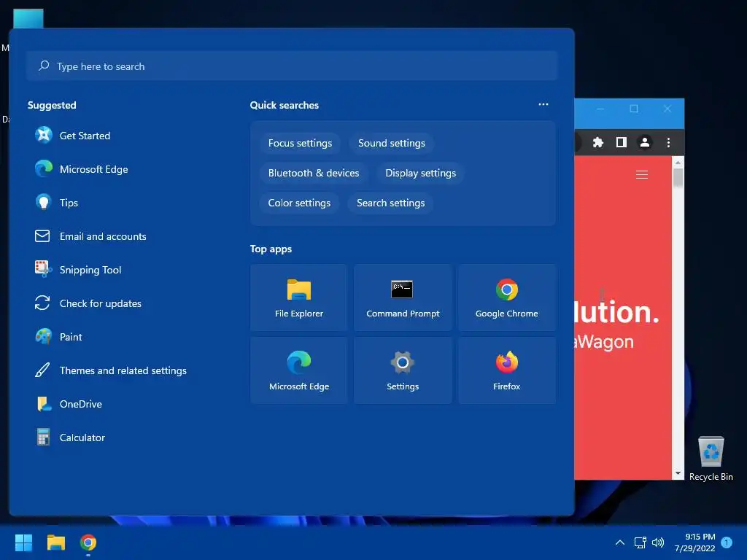Select Sound settings quick search
Screen dimensions: 747x560
point(392,144)
